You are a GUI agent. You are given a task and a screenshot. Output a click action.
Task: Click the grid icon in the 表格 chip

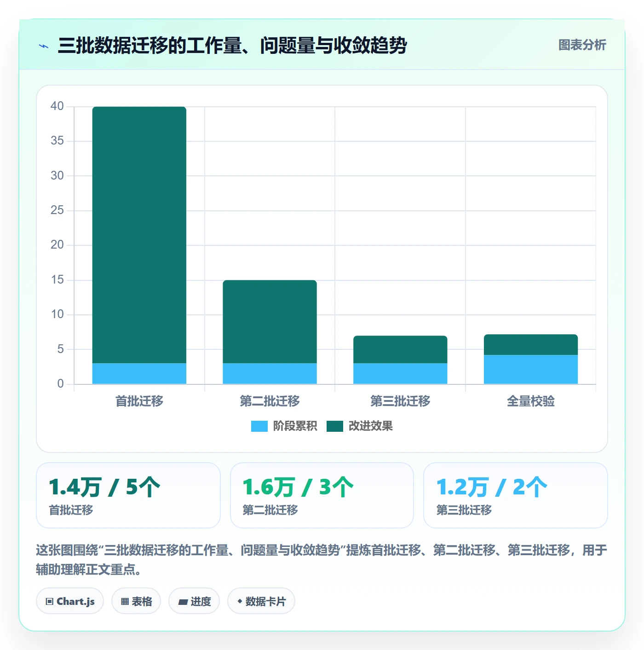pos(125,601)
